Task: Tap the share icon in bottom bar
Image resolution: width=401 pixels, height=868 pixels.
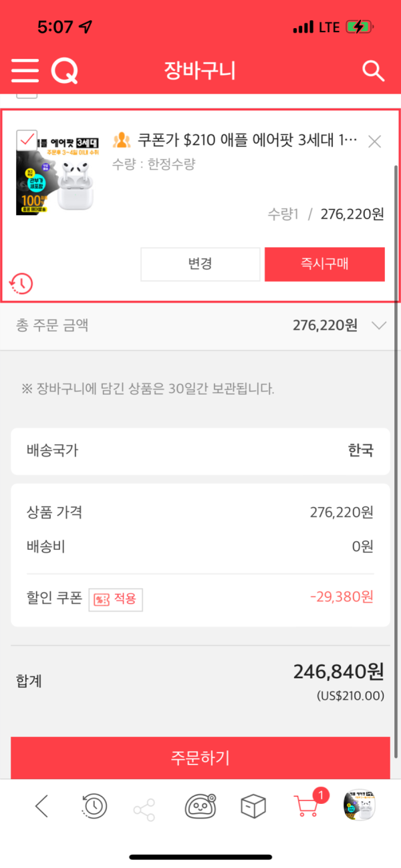Action: pyautogui.click(x=144, y=810)
